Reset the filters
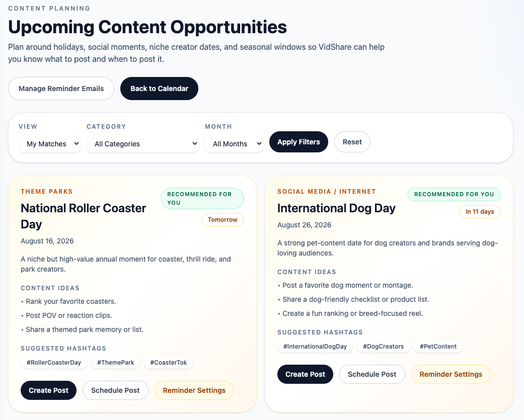 (352, 142)
